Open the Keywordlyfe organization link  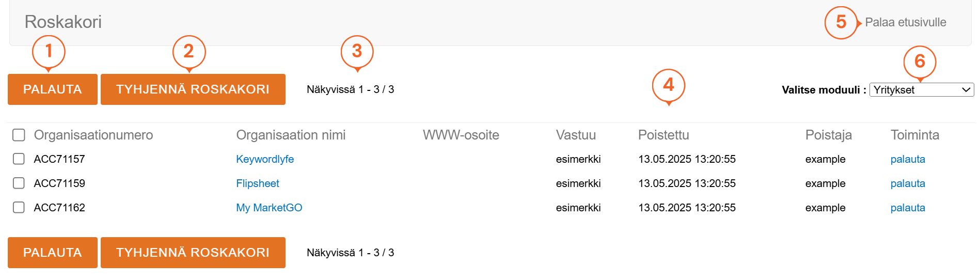point(265,159)
